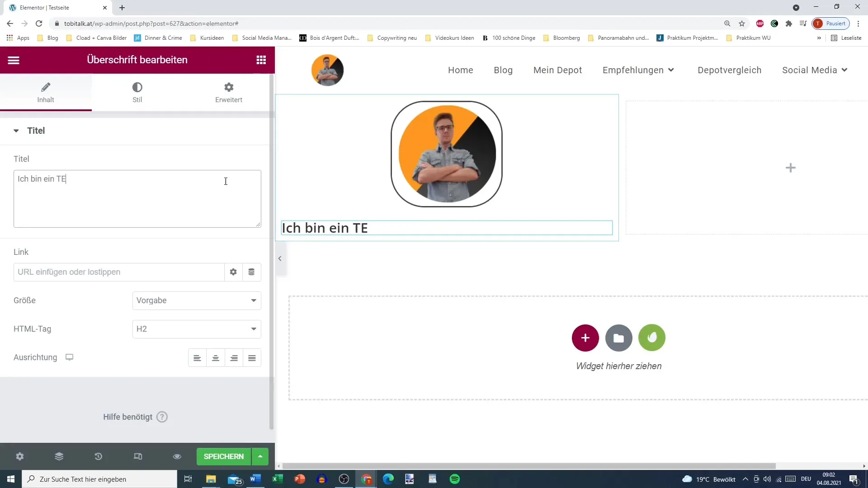The height and width of the screenshot is (488, 868).
Task: Align heading center
Action: [216, 358]
